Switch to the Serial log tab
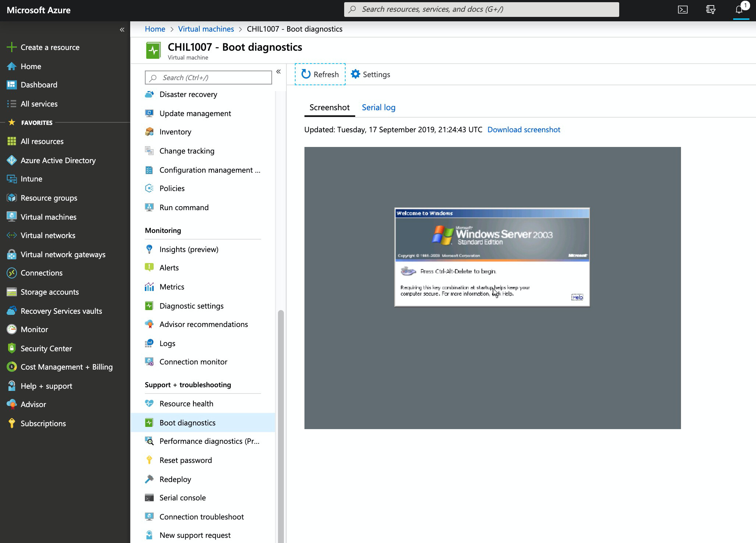The image size is (756, 543). (378, 108)
